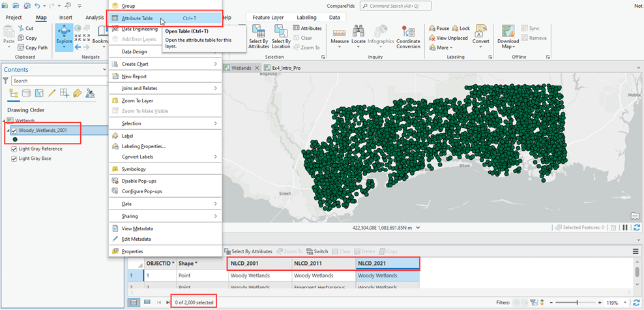644x310 pixels.
Task: Open the coordinate display units dropdown
Action: click(x=417, y=227)
